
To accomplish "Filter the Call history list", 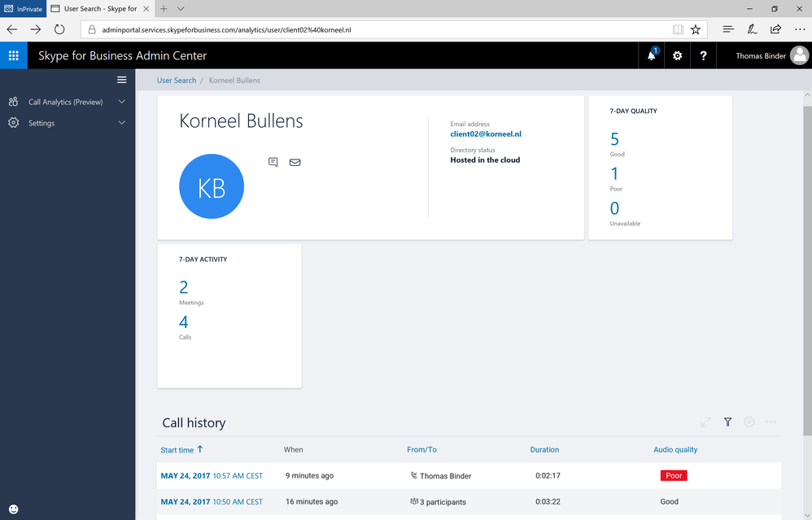I will click(x=727, y=422).
